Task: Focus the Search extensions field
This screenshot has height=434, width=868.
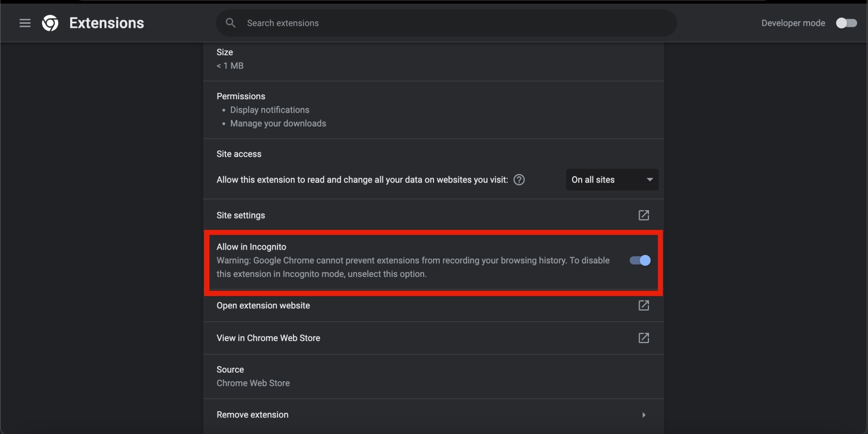Action: point(446,23)
